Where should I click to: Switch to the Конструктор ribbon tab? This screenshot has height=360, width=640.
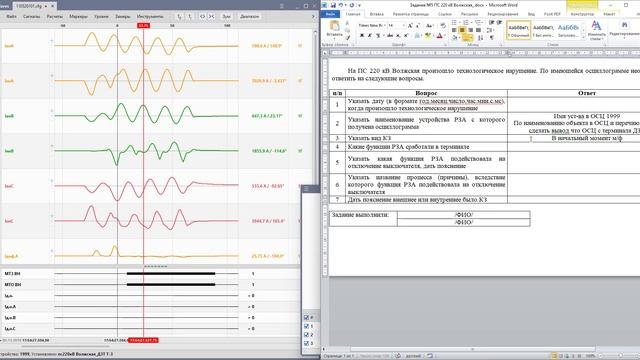coord(582,14)
